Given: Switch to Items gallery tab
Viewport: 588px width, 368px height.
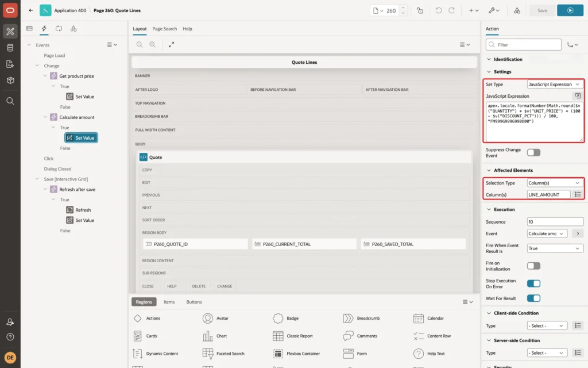Looking at the screenshot, I should [x=169, y=302].
